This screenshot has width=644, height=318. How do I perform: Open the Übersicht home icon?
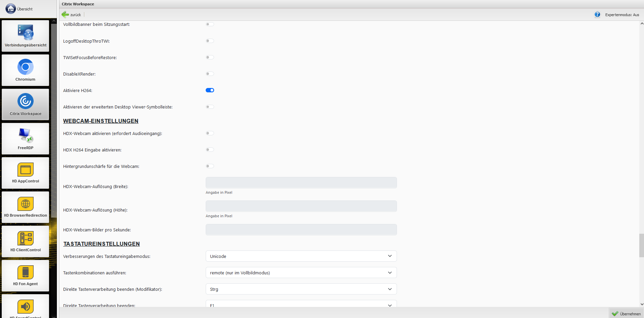pyautogui.click(x=10, y=9)
